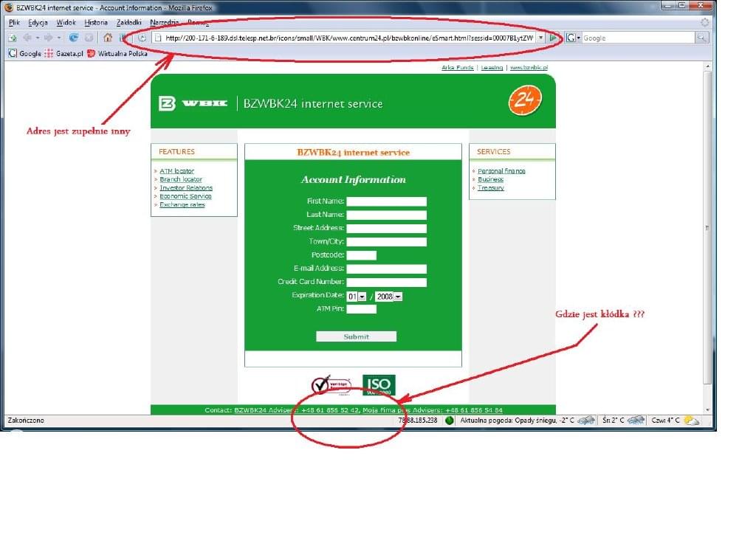Click the Google search box
Viewport: 756px width, 557px height.
pyautogui.click(x=639, y=38)
